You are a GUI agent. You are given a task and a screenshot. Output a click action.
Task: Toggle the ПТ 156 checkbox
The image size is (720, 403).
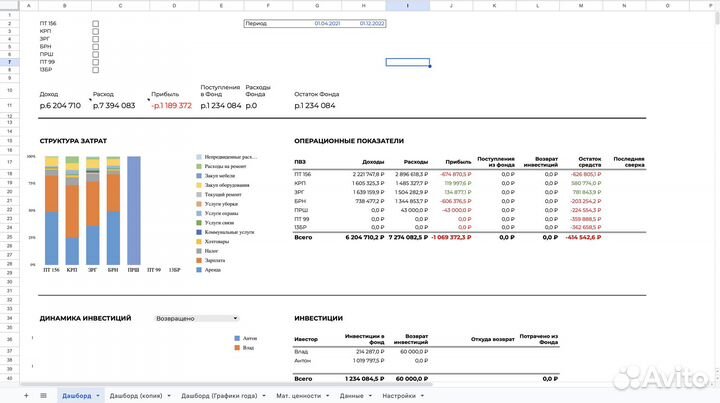click(x=95, y=22)
